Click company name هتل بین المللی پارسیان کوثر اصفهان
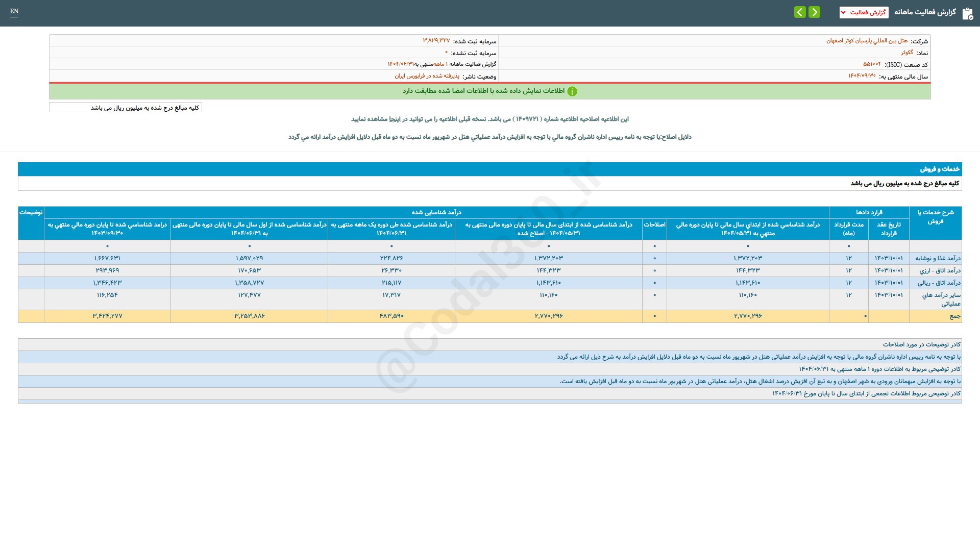The height and width of the screenshot is (551, 980). [867, 41]
